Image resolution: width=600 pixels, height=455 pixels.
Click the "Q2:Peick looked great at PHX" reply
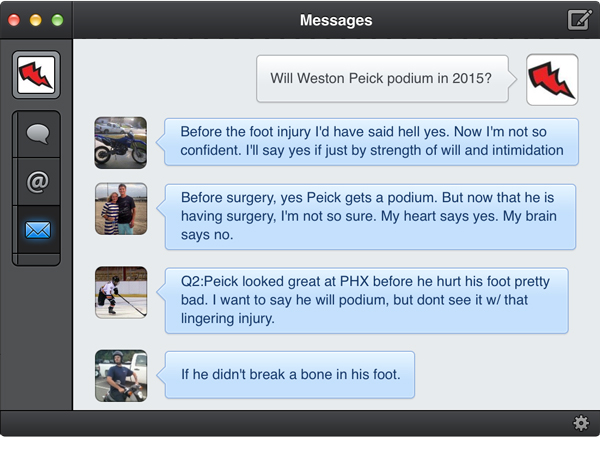(x=366, y=299)
